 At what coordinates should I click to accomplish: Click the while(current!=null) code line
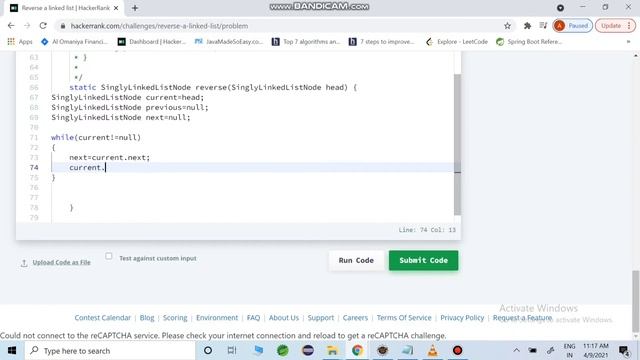pyautogui.click(x=96, y=137)
